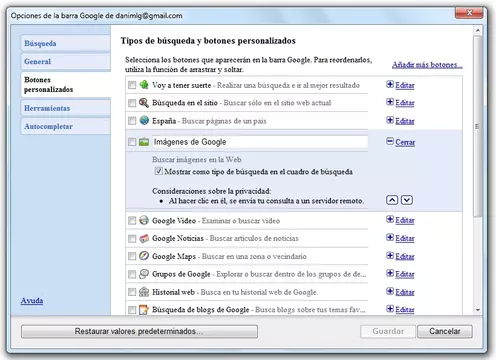Expand Editar for Historial web
The width and height of the screenshot is (496, 360).
(x=400, y=292)
